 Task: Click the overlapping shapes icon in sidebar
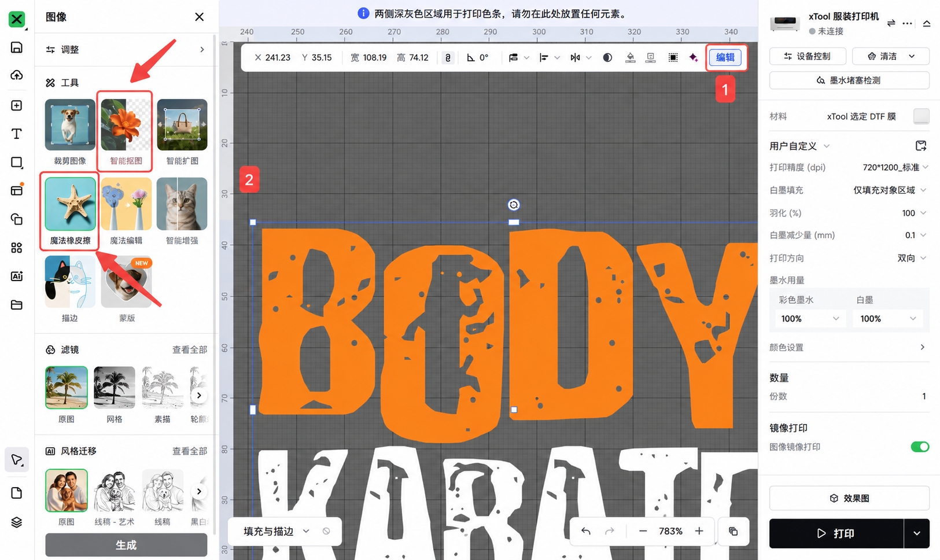[x=17, y=219]
